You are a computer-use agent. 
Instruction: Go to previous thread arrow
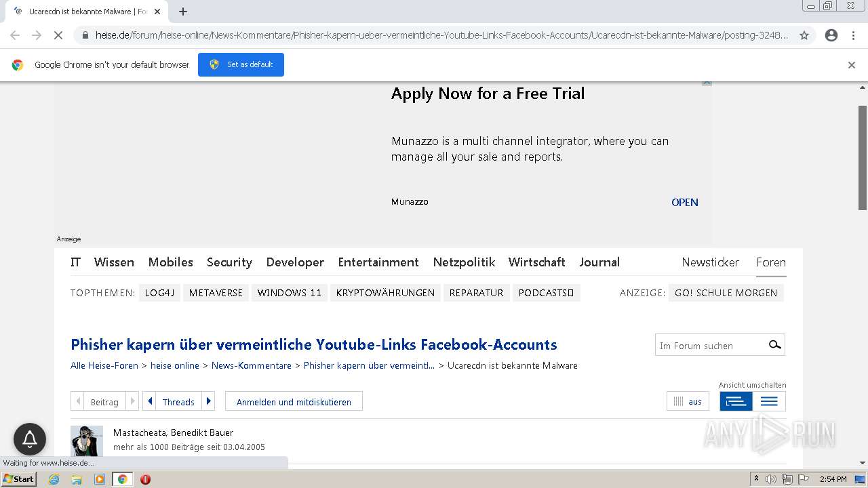(x=149, y=401)
